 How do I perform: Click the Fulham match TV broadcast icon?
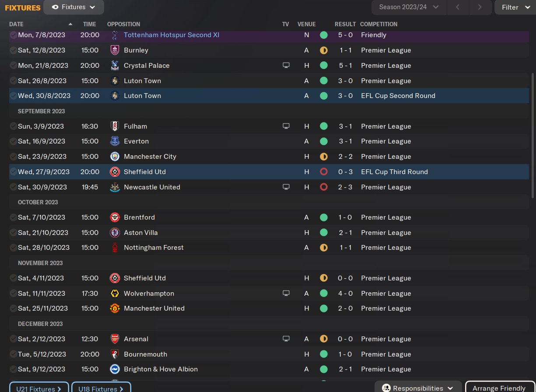click(x=286, y=126)
